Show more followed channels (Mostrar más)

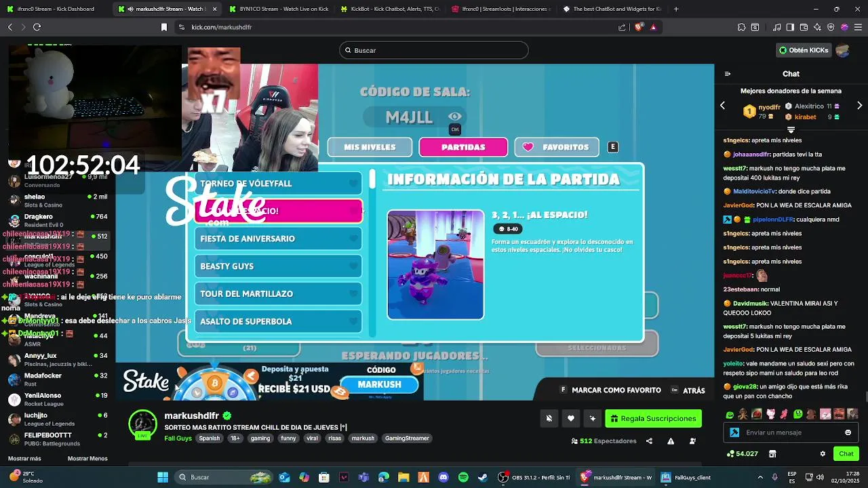tap(24, 459)
